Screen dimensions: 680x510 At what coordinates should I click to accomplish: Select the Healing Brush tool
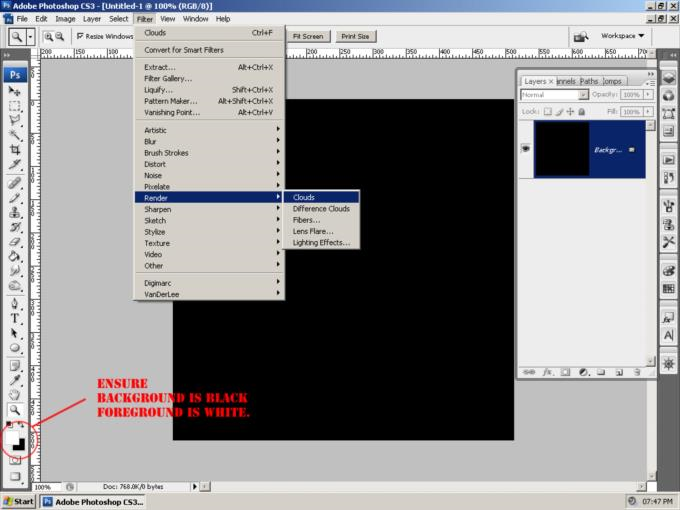click(x=15, y=183)
